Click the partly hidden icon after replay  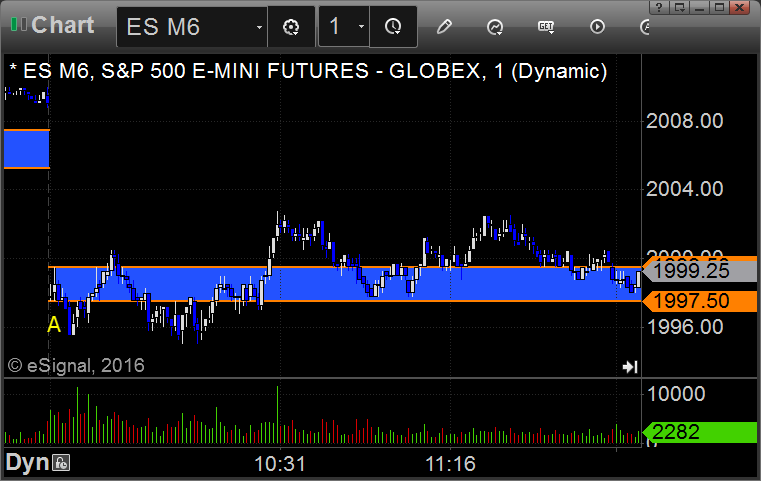645,27
